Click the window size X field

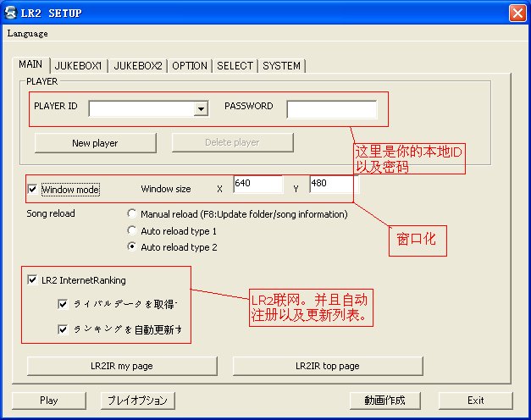258,185
